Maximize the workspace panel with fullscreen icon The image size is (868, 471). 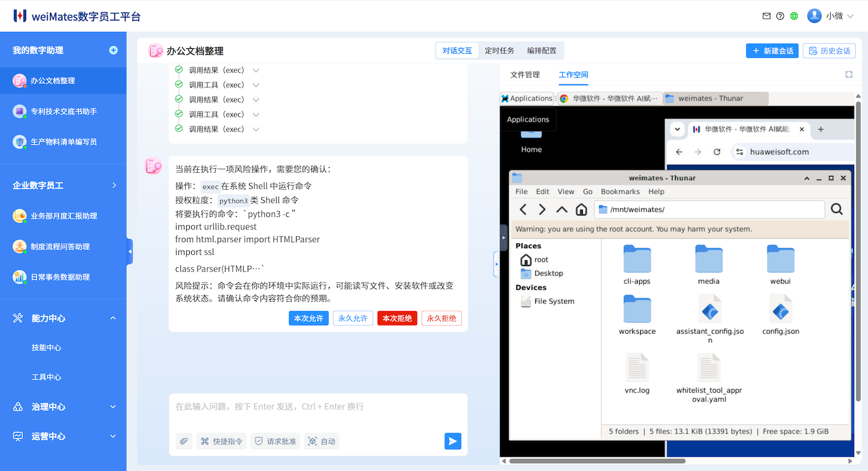point(849,75)
